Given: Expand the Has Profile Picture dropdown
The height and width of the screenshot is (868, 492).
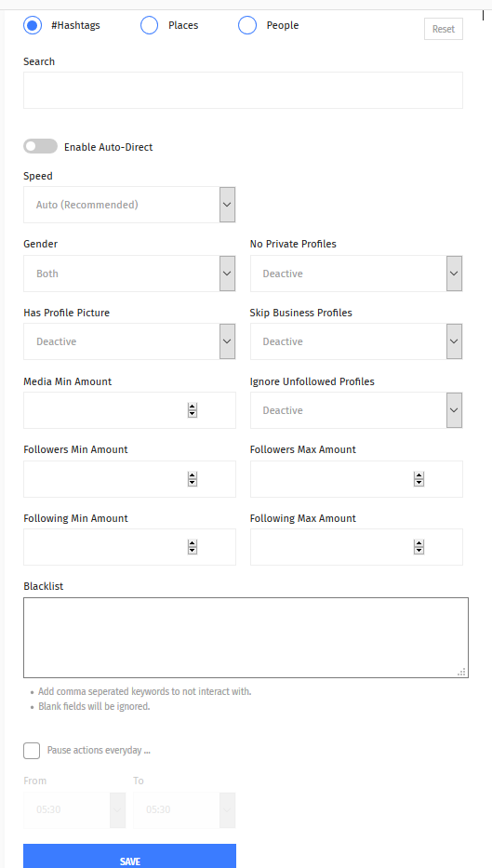Looking at the screenshot, I should pos(129,341).
